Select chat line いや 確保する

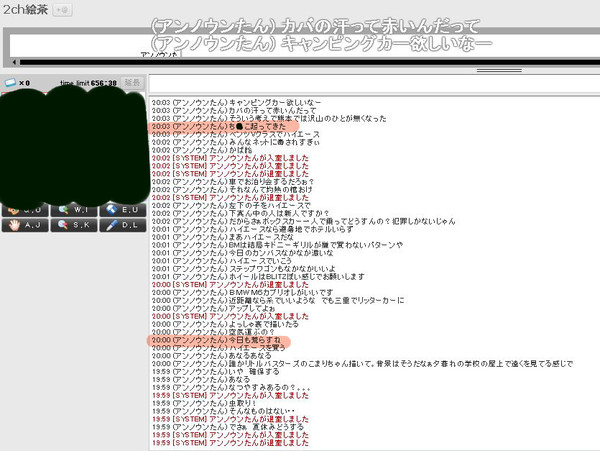click(x=215, y=372)
